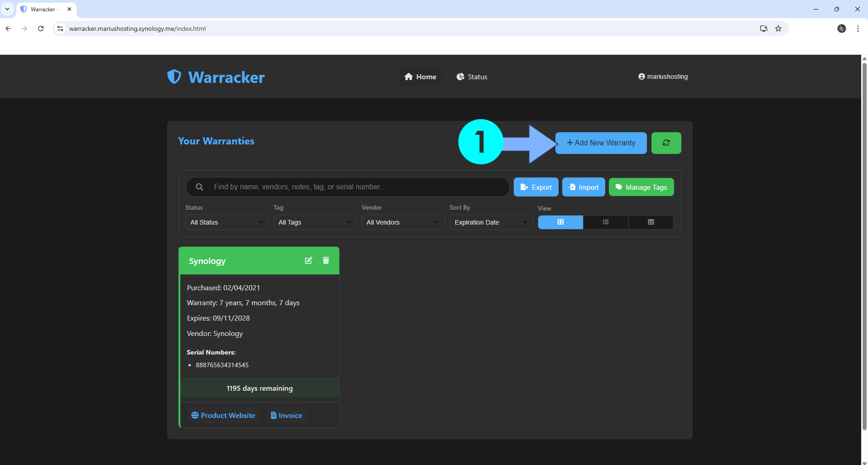Screen dimensions: 868x465
Task: Open the Invoice link
Action: pos(286,415)
